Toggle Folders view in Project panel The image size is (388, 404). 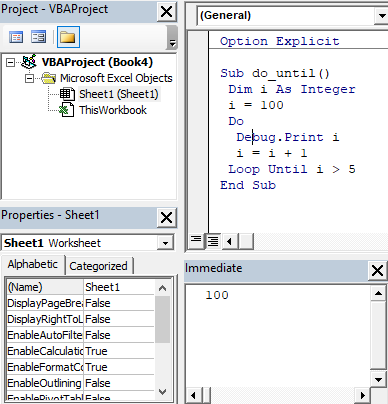click(x=68, y=37)
